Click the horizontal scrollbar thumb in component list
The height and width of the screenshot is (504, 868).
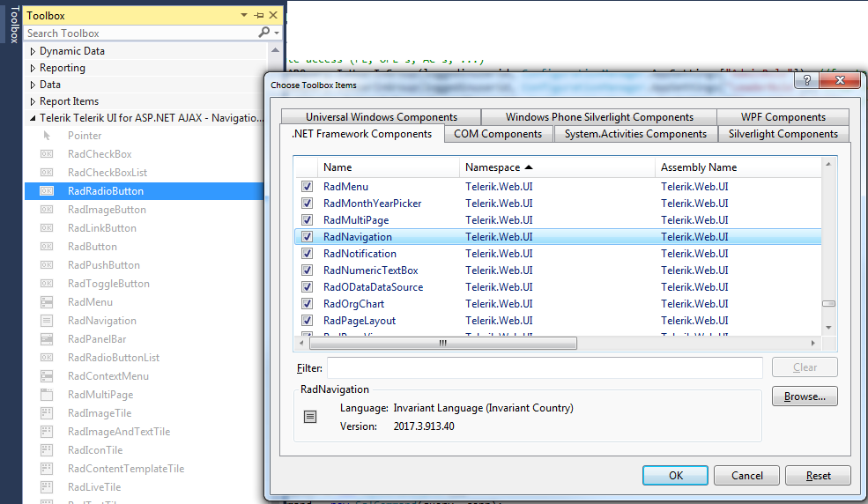(x=443, y=343)
